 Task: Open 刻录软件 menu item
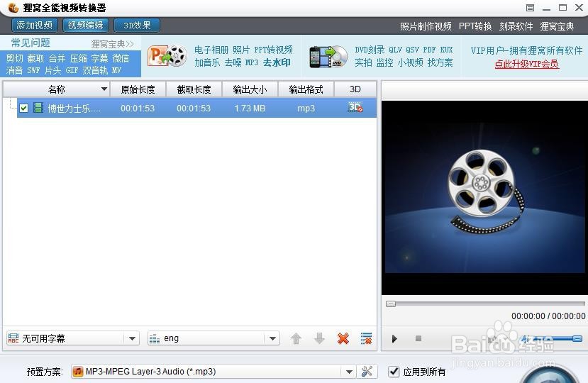[x=516, y=26]
